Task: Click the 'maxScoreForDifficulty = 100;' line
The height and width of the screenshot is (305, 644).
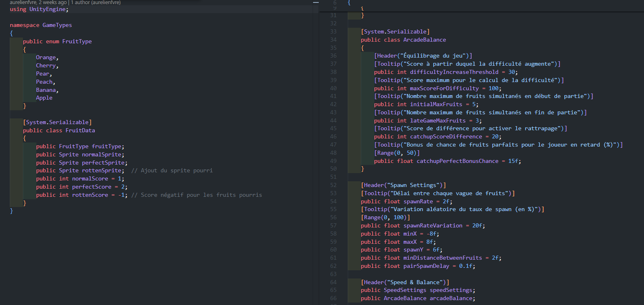Action: pyautogui.click(x=438, y=89)
